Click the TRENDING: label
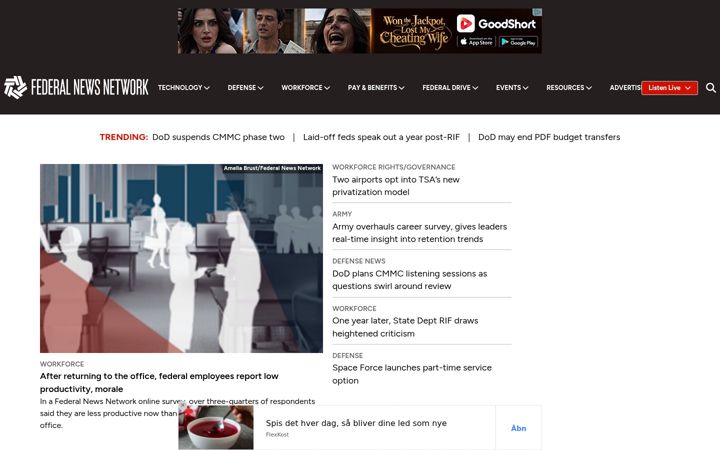 coord(124,137)
